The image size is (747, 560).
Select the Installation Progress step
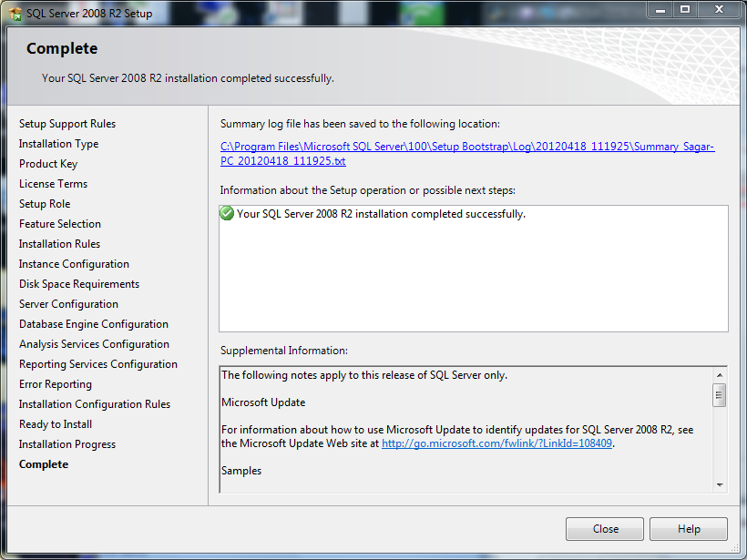coord(67,443)
